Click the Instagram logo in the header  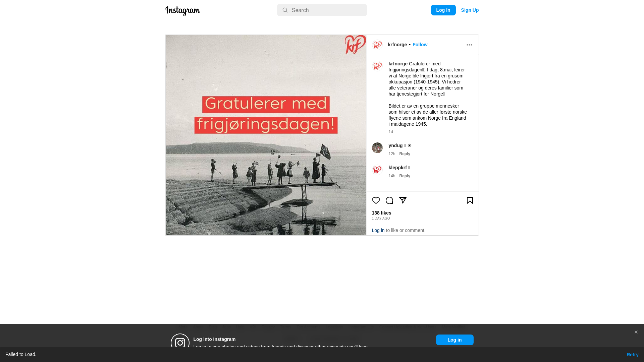pyautogui.click(x=182, y=11)
